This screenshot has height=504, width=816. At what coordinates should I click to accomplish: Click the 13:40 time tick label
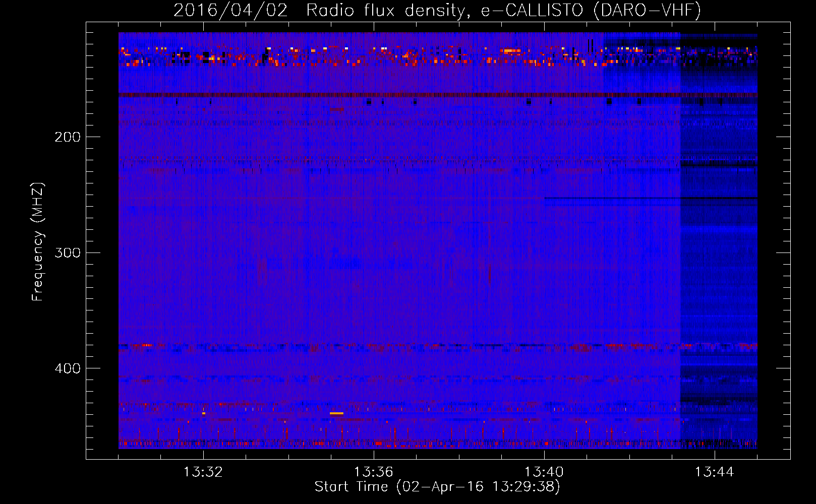click(x=544, y=472)
